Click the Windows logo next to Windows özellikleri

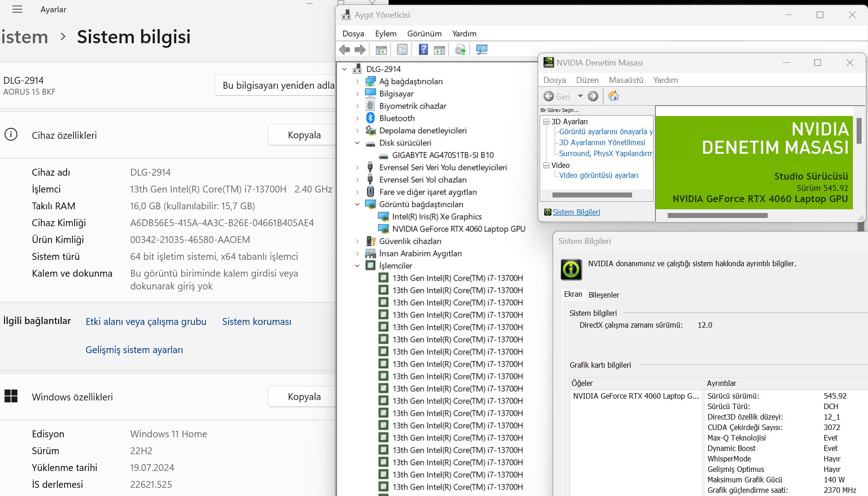pos(11,396)
